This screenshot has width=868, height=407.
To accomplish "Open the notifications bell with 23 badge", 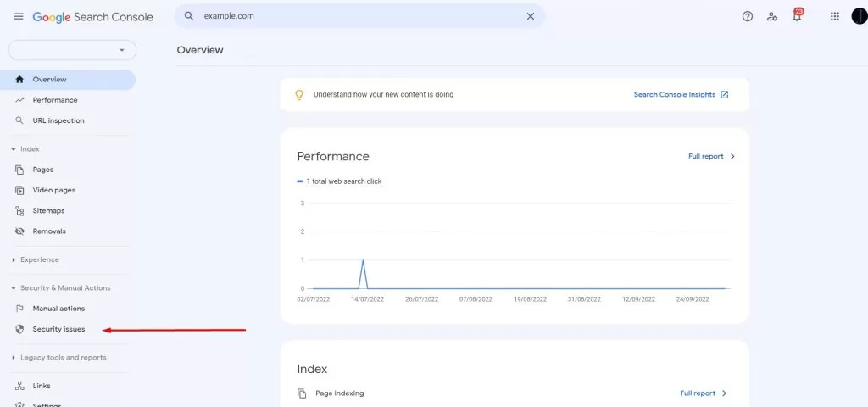I will [797, 15].
